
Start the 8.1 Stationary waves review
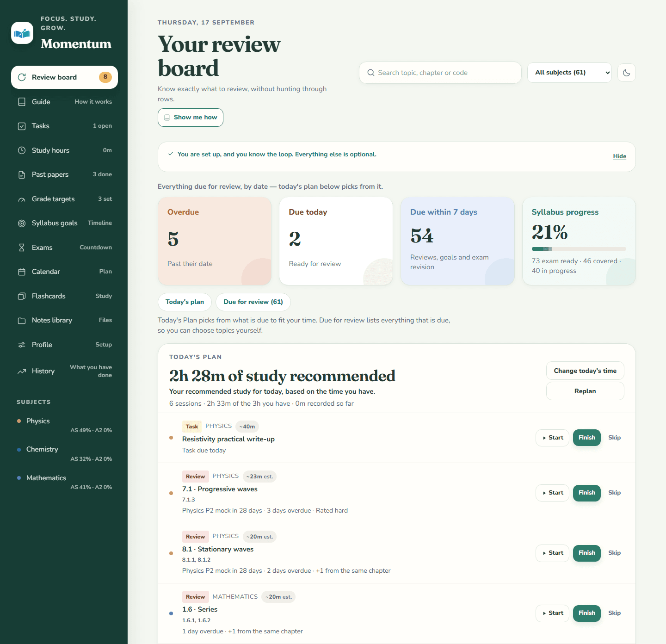tap(552, 553)
